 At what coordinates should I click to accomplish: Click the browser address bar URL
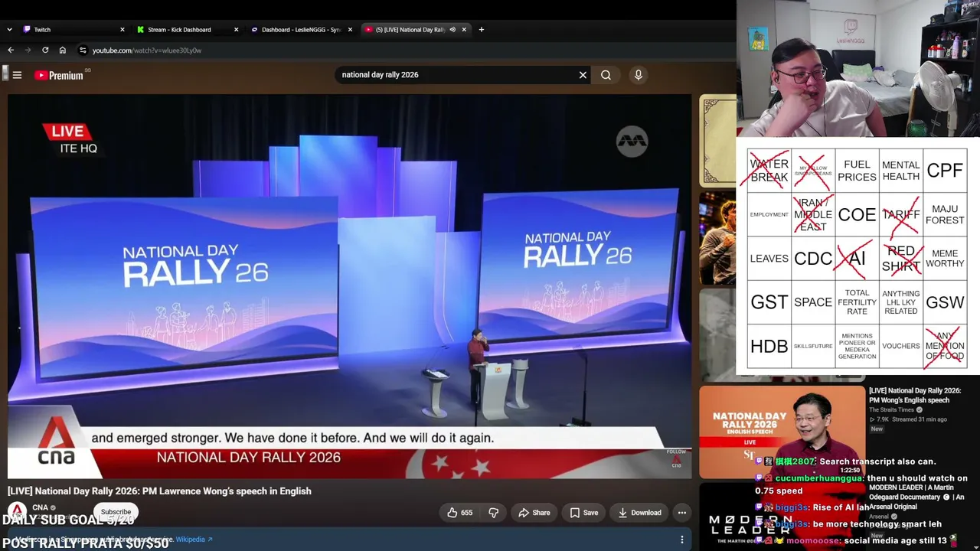point(147,51)
